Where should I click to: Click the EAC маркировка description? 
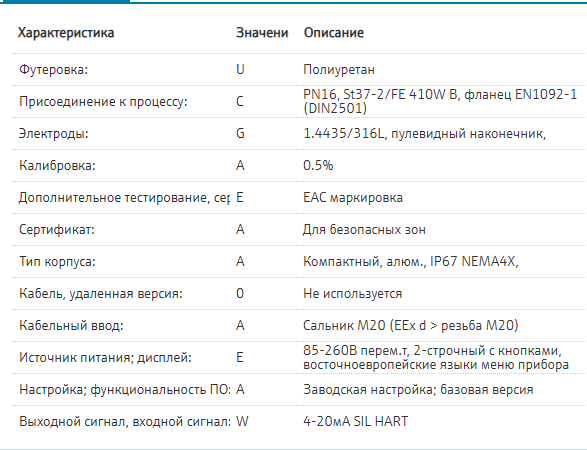click(353, 198)
